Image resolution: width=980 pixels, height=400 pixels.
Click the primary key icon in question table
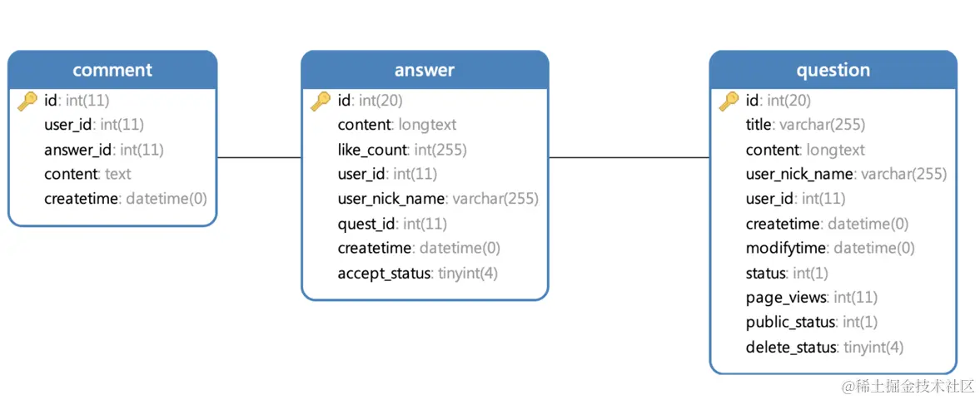(729, 101)
